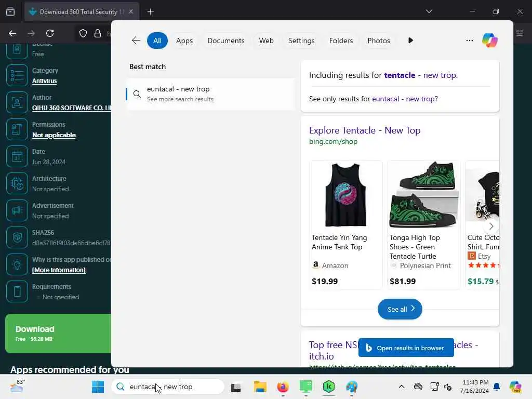Click the tentacle - new trop suggestion link
Viewport: 532px width, 399px height.
tap(421, 75)
